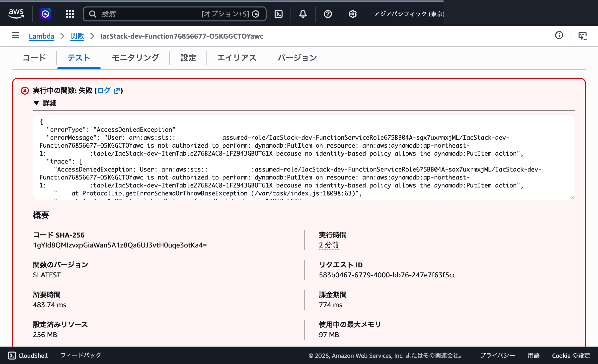
Task: Open the services grid menu
Action: pyautogui.click(x=70, y=14)
